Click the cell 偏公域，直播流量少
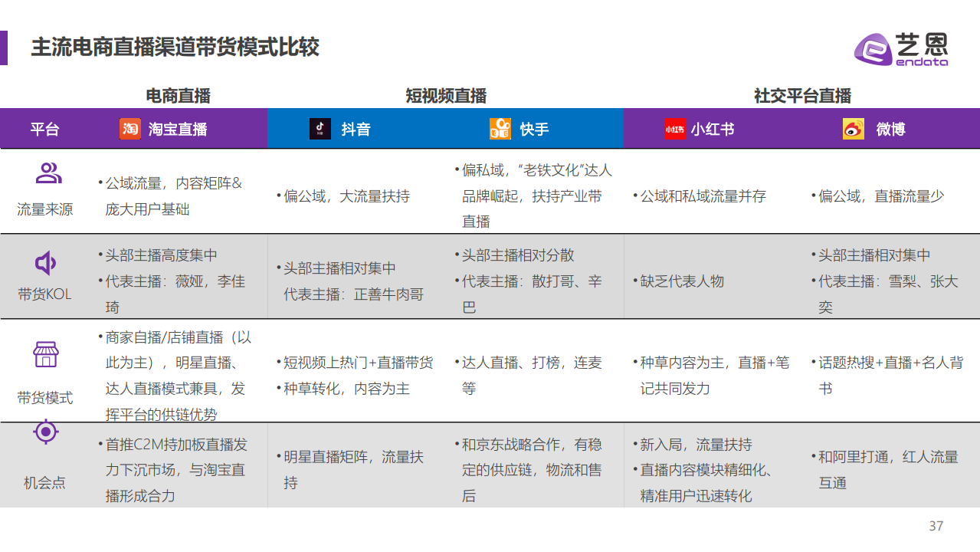 tap(877, 196)
